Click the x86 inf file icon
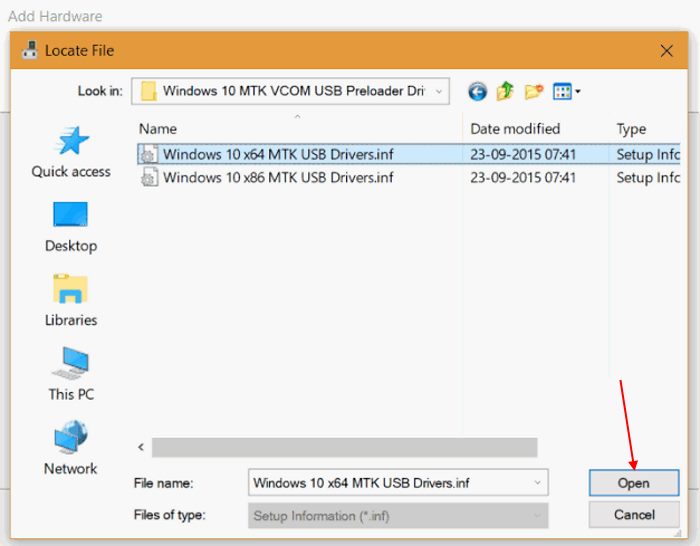The width and height of the screenshot is (700, 546). point(149,177)
